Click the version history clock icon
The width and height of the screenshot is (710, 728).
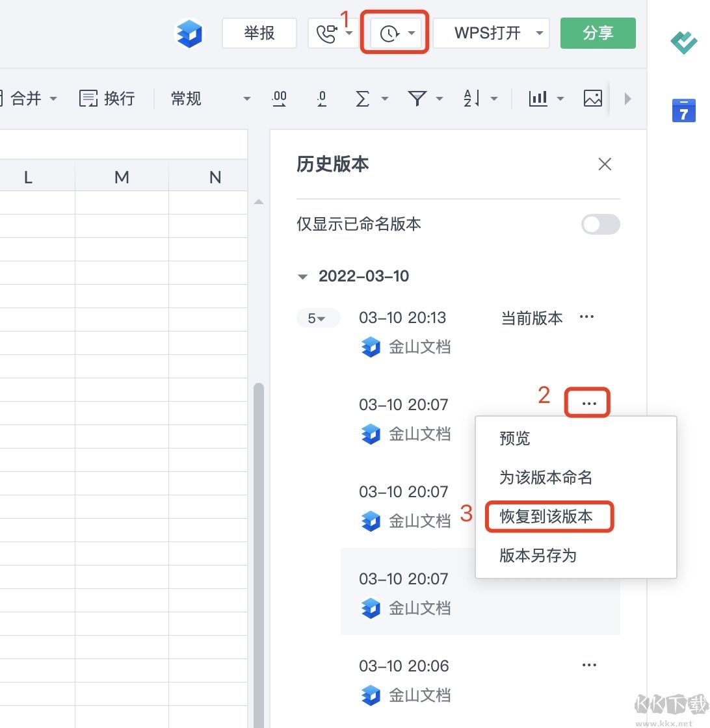389,33
